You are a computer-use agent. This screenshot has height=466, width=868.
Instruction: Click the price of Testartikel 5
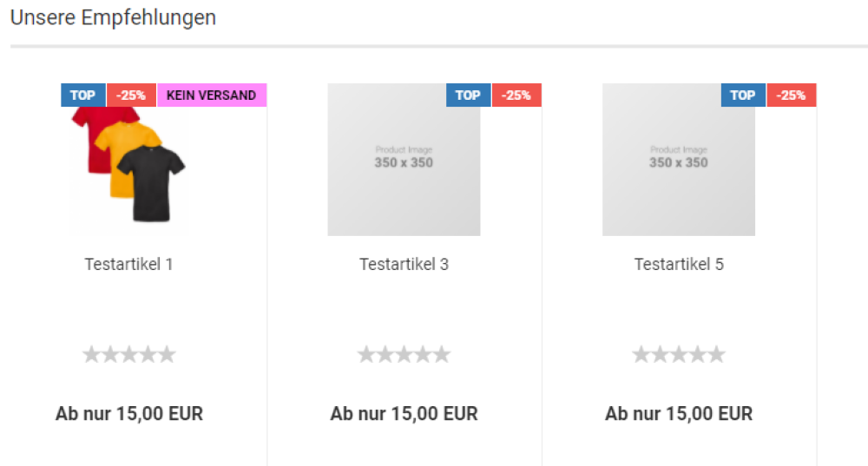point(679,414)
